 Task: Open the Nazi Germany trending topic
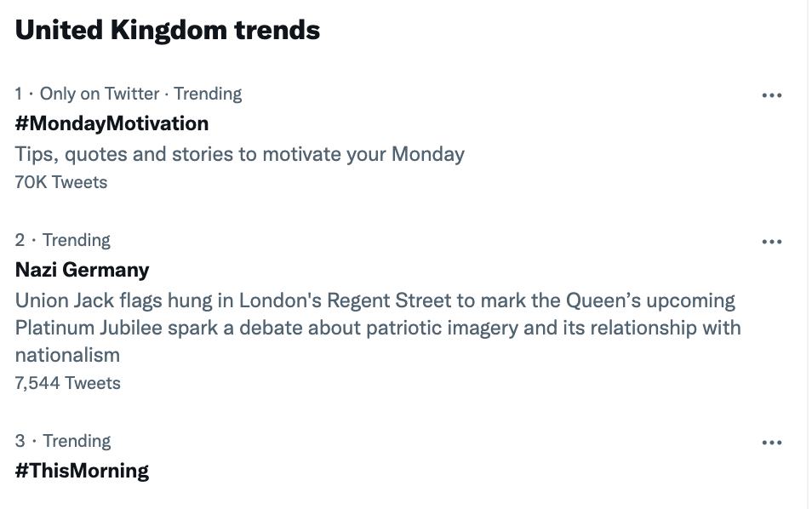(x=82, y=270)
